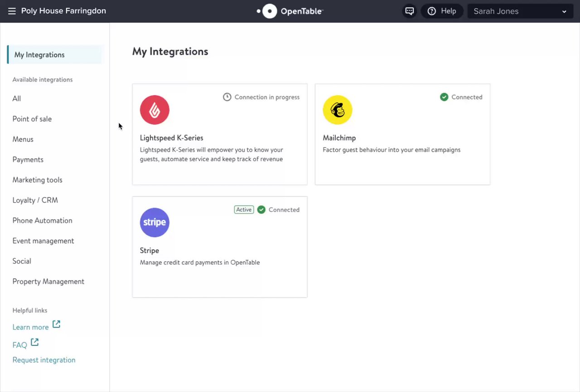The image size is (580, 392).
Task: Click the Lightspeed K-Series logo icon
Action: coord(155,110)
